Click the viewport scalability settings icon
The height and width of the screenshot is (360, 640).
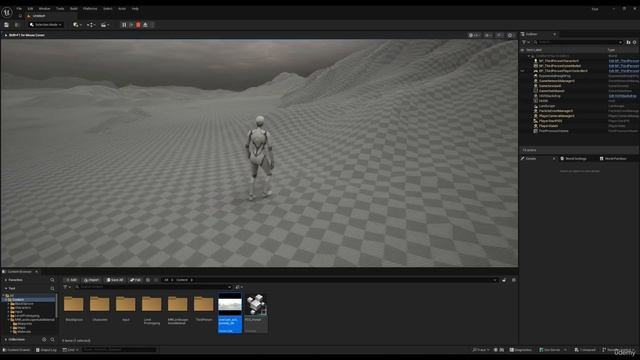(499, 35)
